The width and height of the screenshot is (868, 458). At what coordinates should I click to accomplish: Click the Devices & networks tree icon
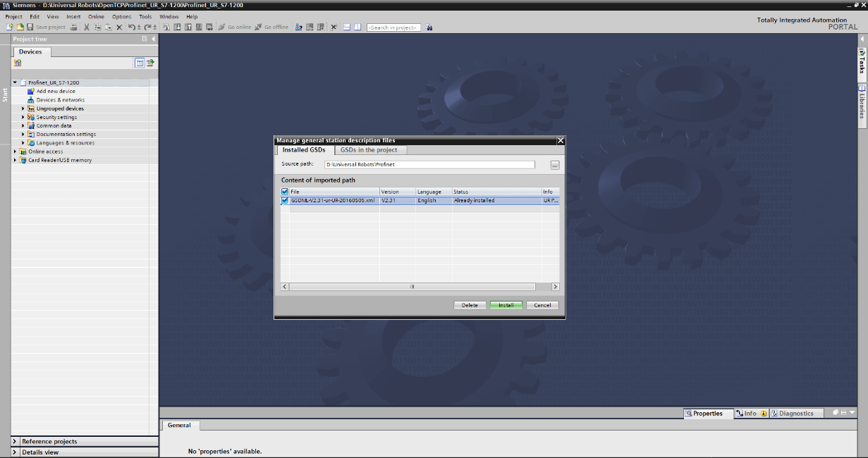[x=31, y=100]
